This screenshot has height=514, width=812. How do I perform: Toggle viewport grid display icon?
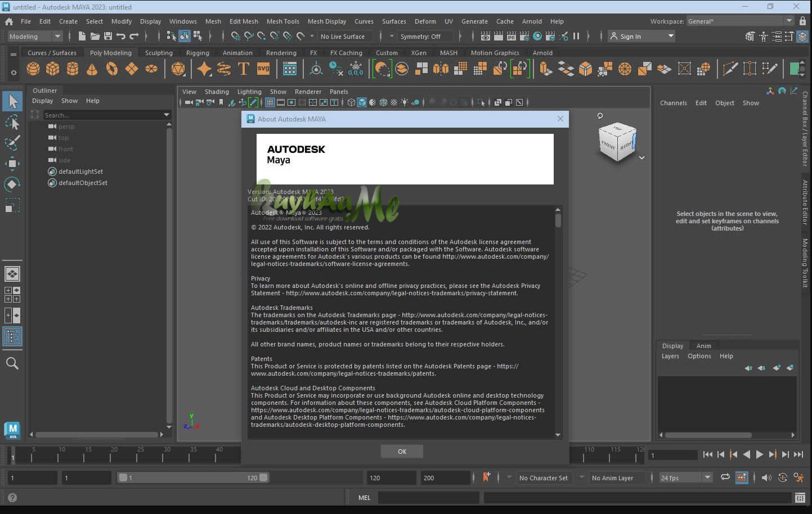click(270, 102)
